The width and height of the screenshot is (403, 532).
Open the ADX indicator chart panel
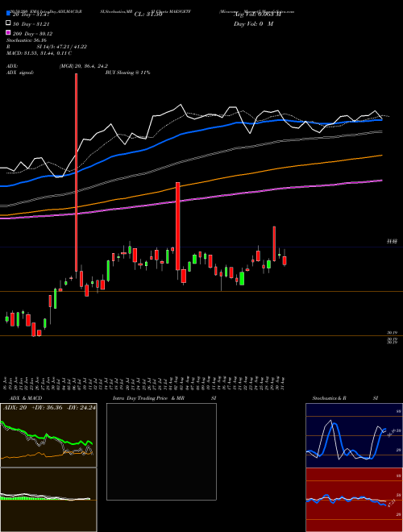(x=48, y=435)
